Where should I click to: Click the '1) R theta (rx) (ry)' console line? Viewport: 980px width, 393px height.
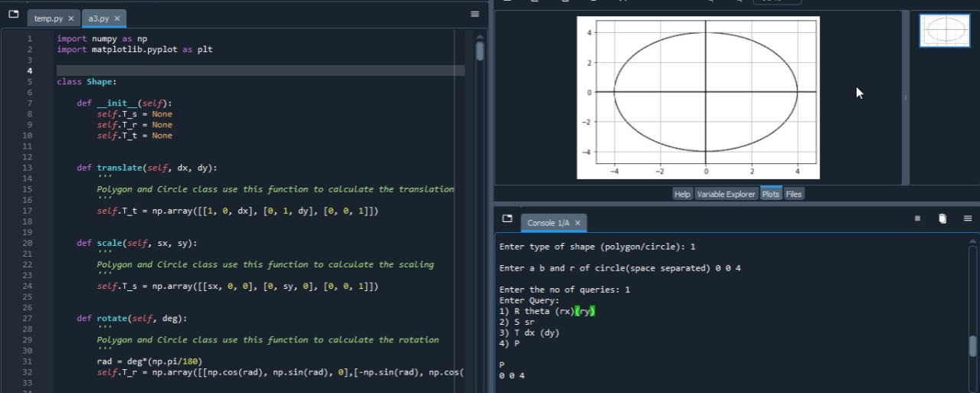[x=547, y=311]
